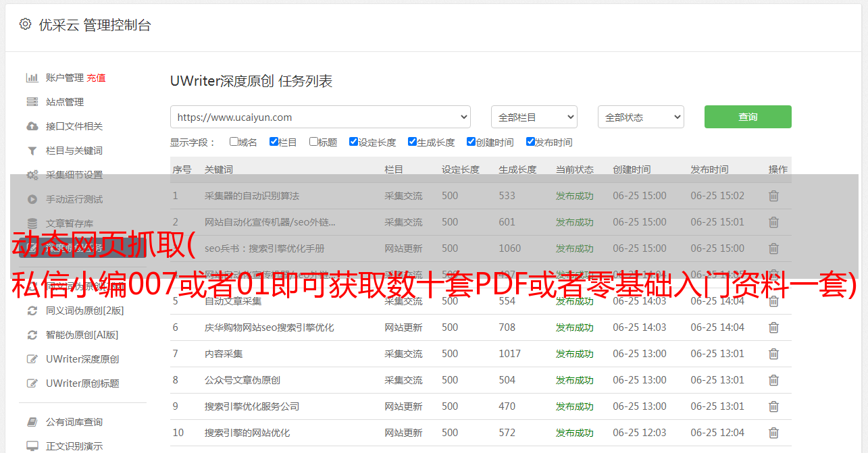Click the 当前状态 column header
Viewport: 868px width, 453px height.
coord(575,169)
